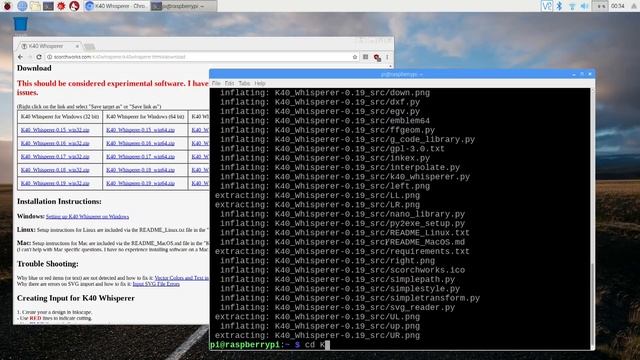Click the scorchworks.ico line in terminal
The image size is (640, 360).
pos(342,270)
